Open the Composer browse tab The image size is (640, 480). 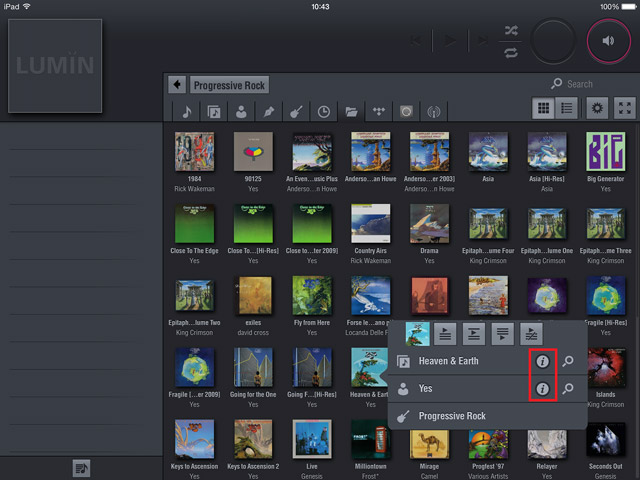(269, 111)
